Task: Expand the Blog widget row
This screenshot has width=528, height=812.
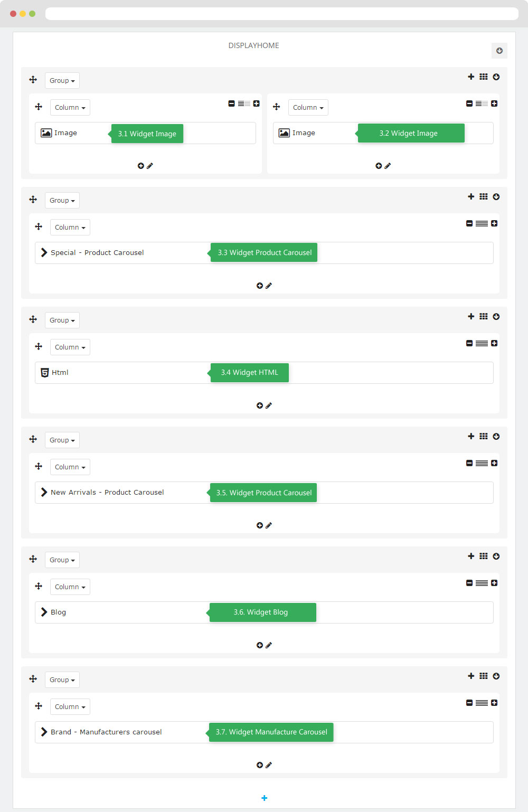Action: [x=44, y=612]
